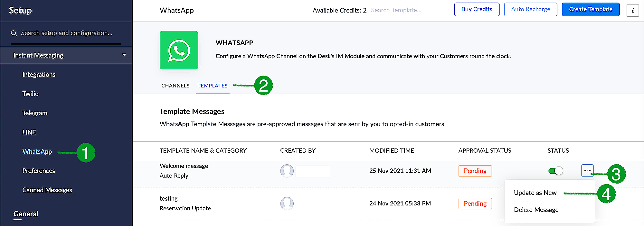The height and width of the screenshot is (226, 644).
Task: Open Preferences in the sidebar
Action: [39, 171]
